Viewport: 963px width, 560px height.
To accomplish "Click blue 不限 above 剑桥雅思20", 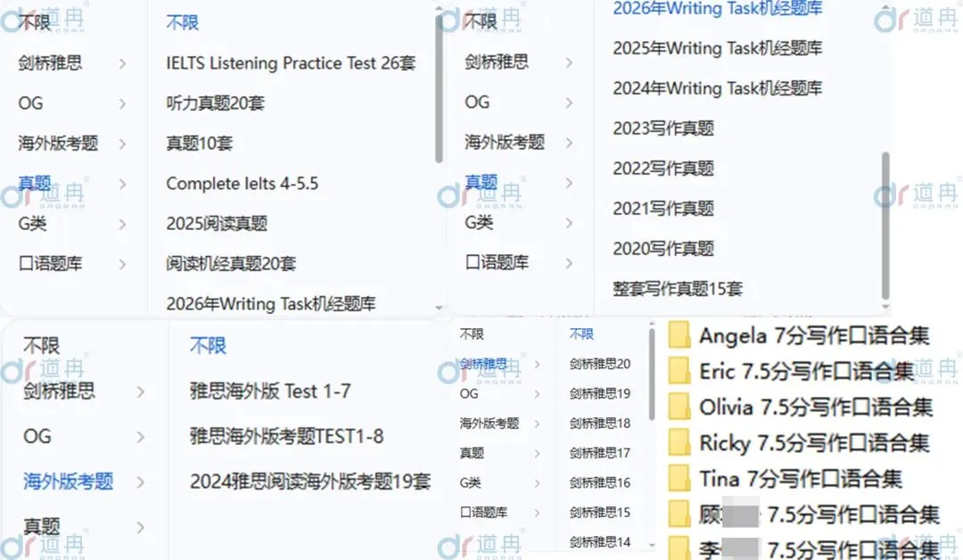I will click(x=581, y=334).
